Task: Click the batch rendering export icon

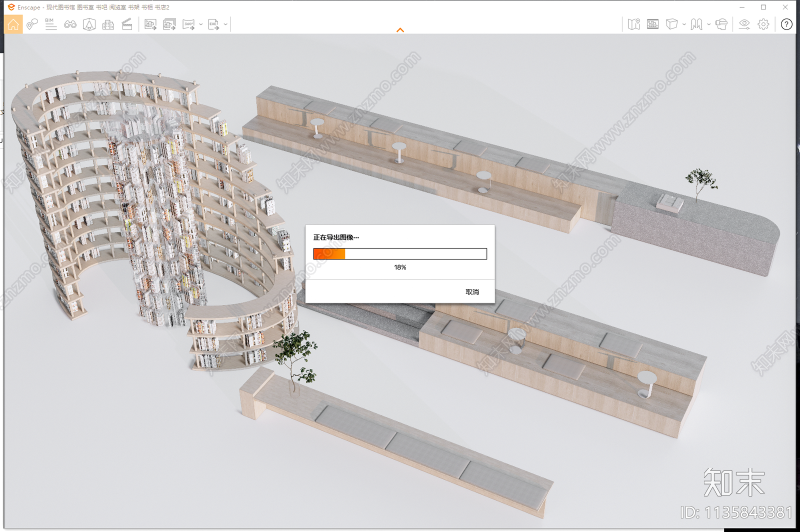Action: [169, 24]
